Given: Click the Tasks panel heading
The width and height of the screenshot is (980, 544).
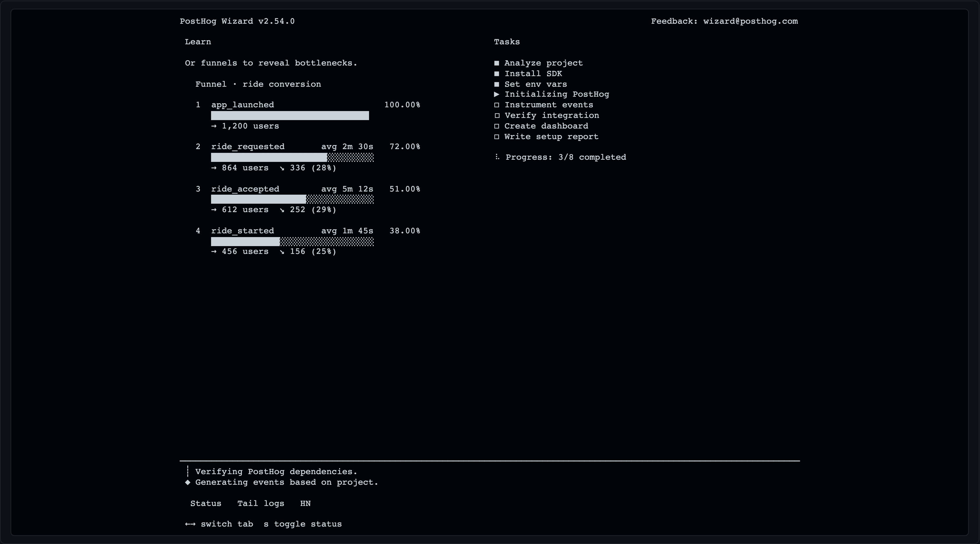Looking at the screenshot, I should click(x=507, y=42).
